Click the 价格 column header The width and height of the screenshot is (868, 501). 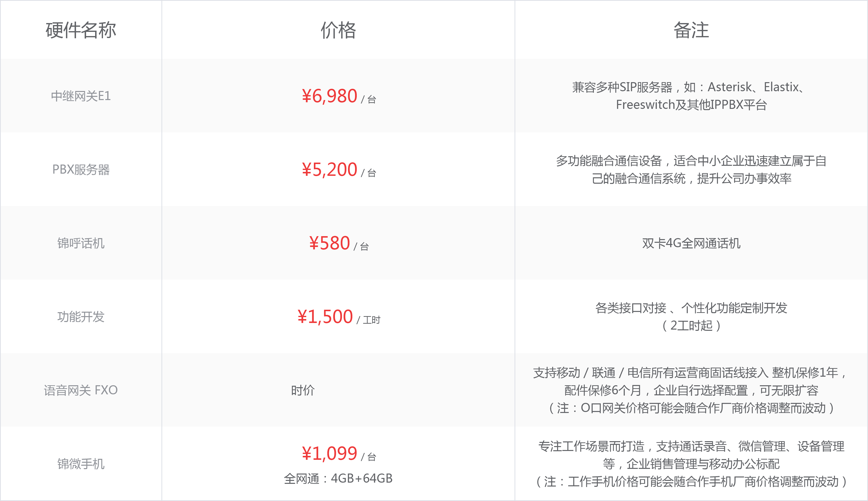(338, 30)
